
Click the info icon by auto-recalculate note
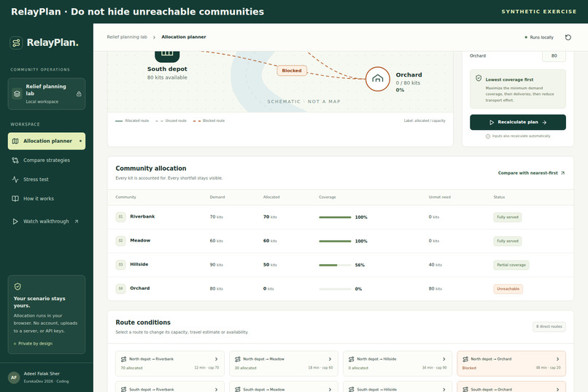coord(488,137)
